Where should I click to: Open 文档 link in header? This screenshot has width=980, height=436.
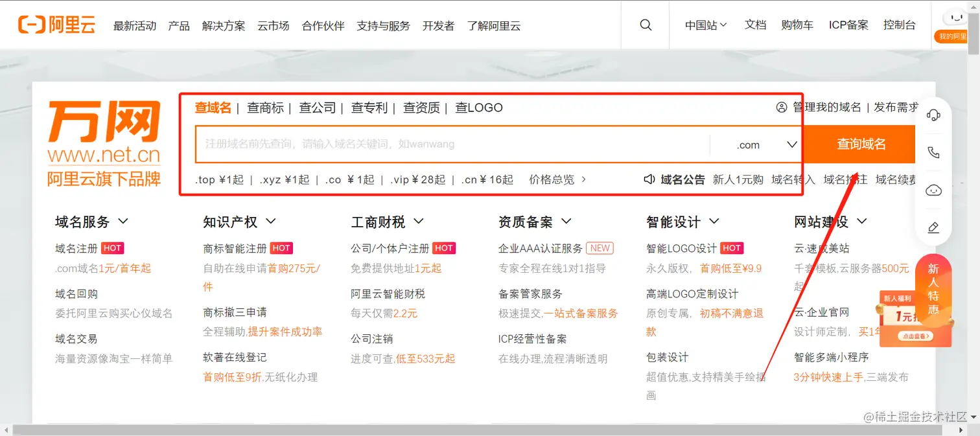click(x=756, y=25)
